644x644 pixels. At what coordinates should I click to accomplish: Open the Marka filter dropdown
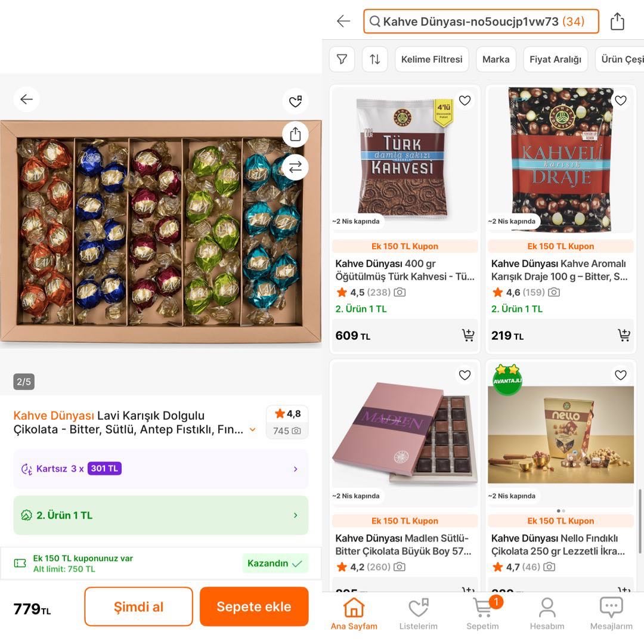click(x=496, y=60)
